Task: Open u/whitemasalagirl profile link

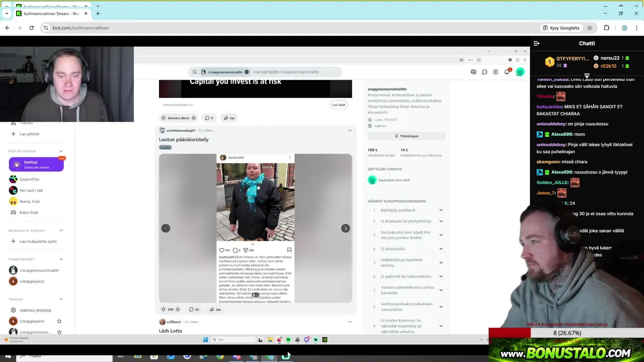Action: (x=180, y=130)
